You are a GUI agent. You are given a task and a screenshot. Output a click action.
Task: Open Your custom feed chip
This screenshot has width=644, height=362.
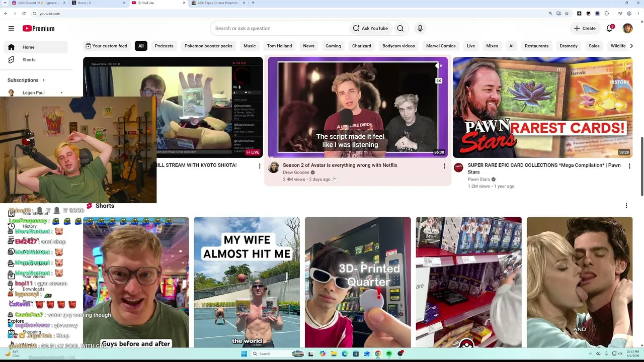106,46
